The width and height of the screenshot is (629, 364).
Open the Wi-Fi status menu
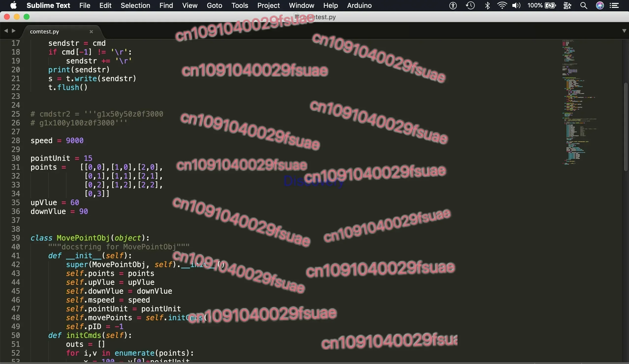pos(502,5)
